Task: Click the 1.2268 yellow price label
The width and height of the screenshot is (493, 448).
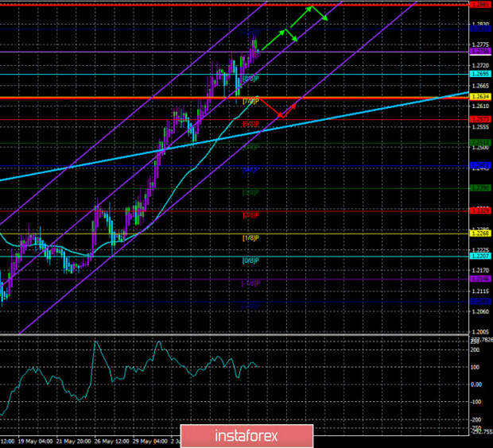Action: (x=479, y=234)
